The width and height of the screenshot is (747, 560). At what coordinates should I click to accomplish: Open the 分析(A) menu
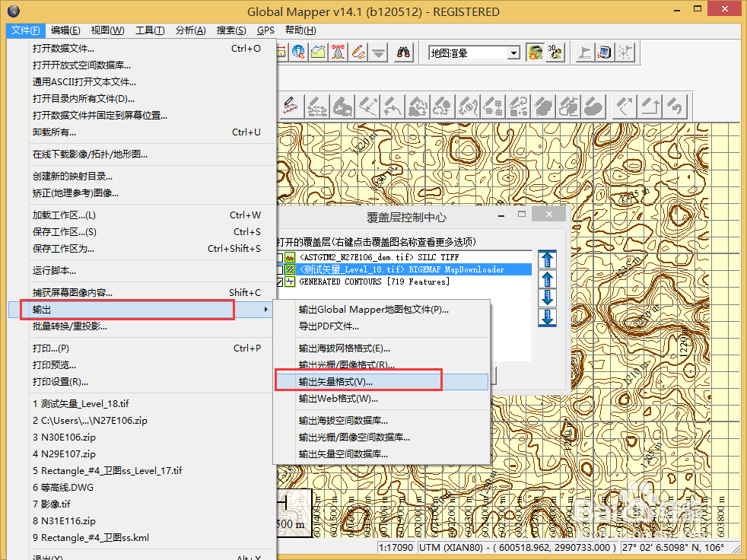click(191, 30)
